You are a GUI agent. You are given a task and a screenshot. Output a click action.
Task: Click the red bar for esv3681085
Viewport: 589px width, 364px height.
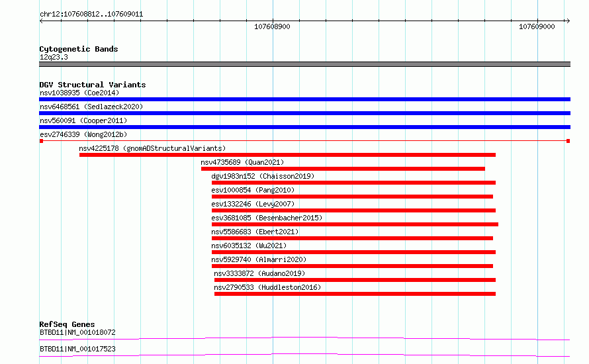355,224
